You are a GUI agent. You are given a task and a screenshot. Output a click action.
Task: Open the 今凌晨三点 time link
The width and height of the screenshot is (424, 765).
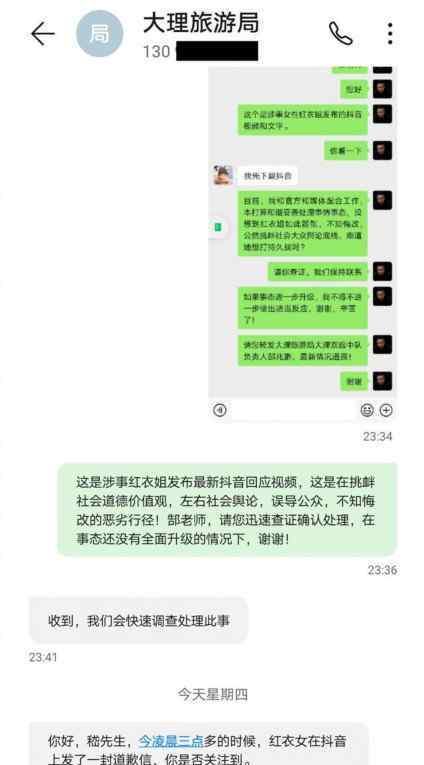170,742
